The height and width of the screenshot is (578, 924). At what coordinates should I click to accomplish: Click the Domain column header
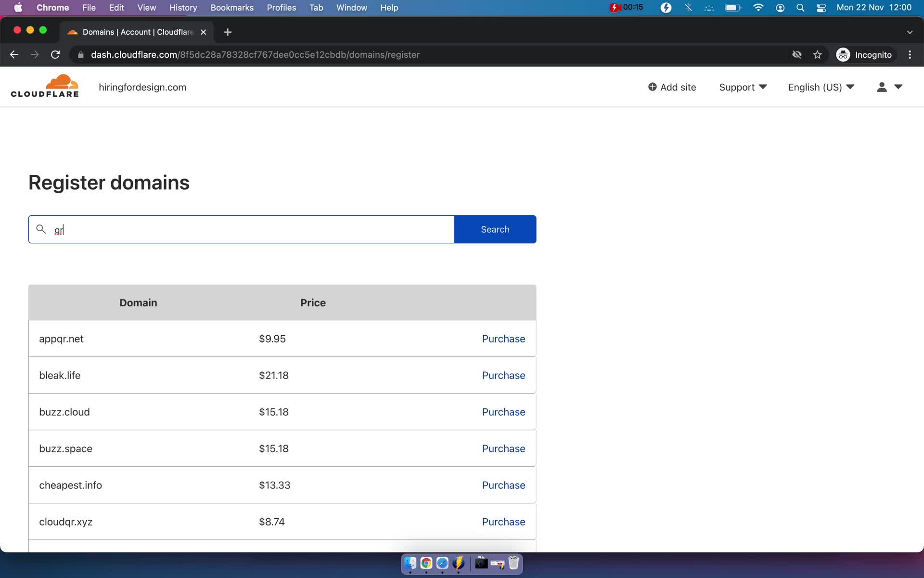(138, 302)
